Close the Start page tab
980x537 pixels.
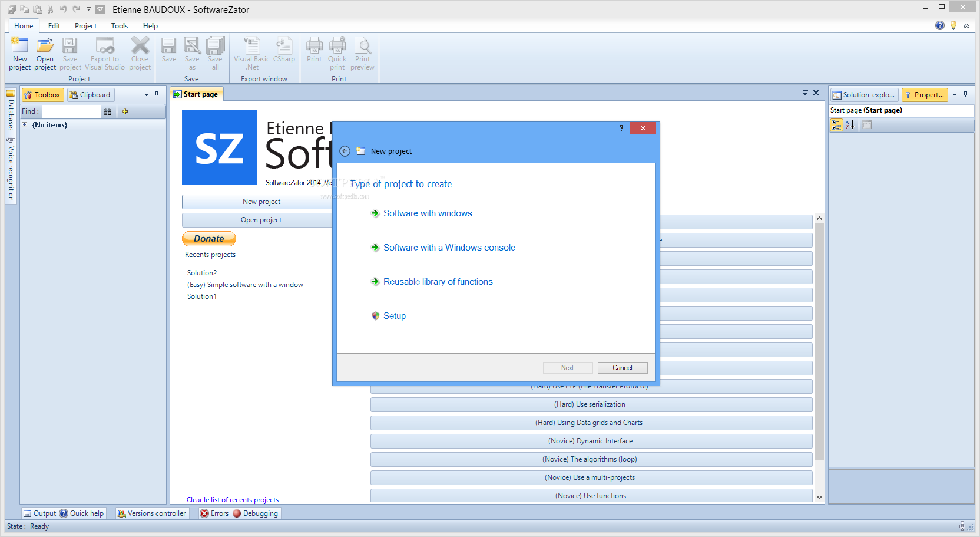tap(816, 93)
